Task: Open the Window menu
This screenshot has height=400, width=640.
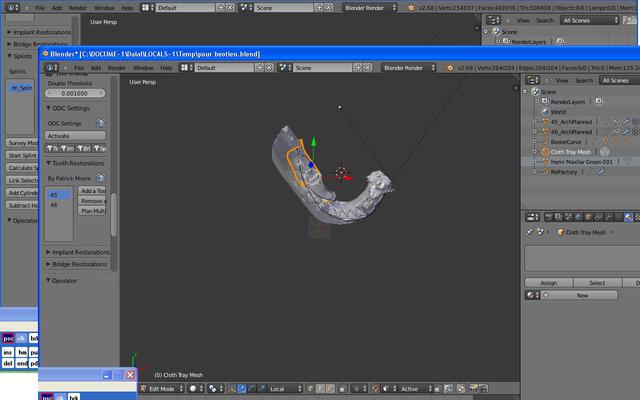Action: point(144,67)
